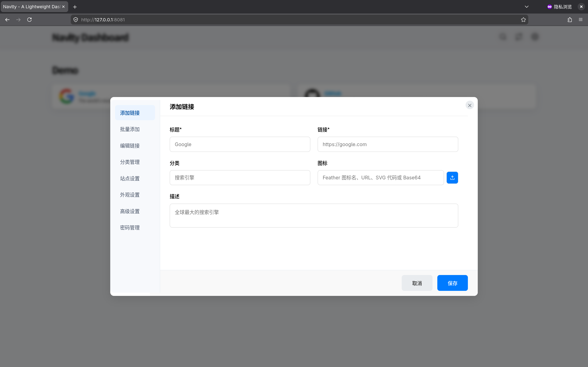This screenshot has height=367, width=588.
Task: Click the 分类 category input to choose a category
Action: (x=240, y=178)
